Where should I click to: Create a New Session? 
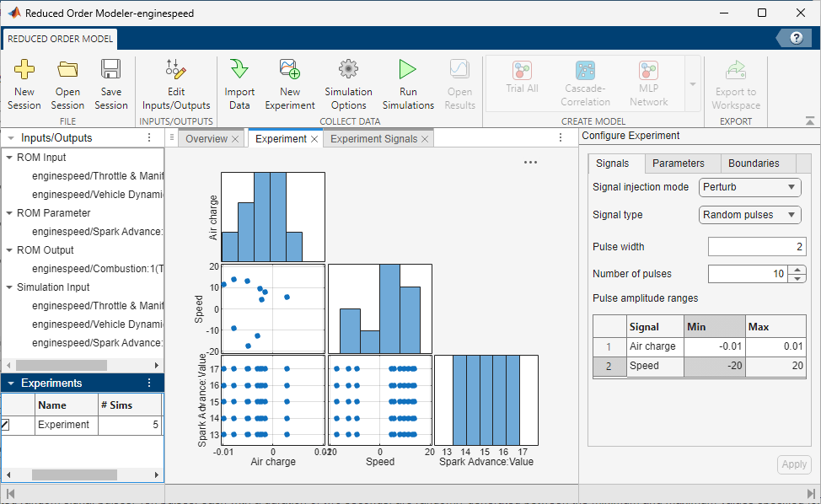pyautogui.click(x=24, y=82)
